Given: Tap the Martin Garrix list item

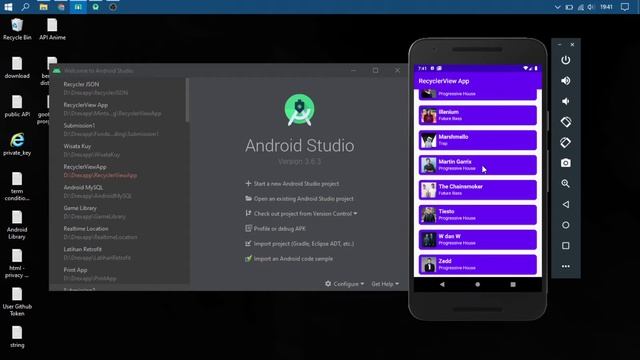Looking at the screenshot, I should (x=478, y=165).
